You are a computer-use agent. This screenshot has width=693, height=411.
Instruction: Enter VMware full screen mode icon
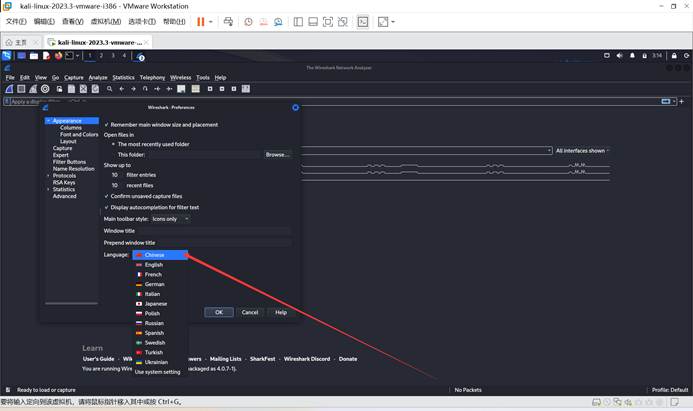click(x=327, y=22)
